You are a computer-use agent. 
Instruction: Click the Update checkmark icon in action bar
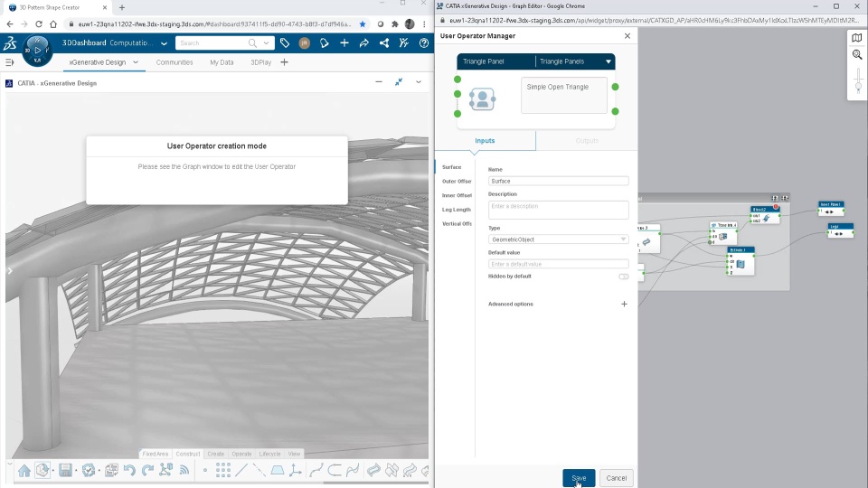[x=88, y=470]
